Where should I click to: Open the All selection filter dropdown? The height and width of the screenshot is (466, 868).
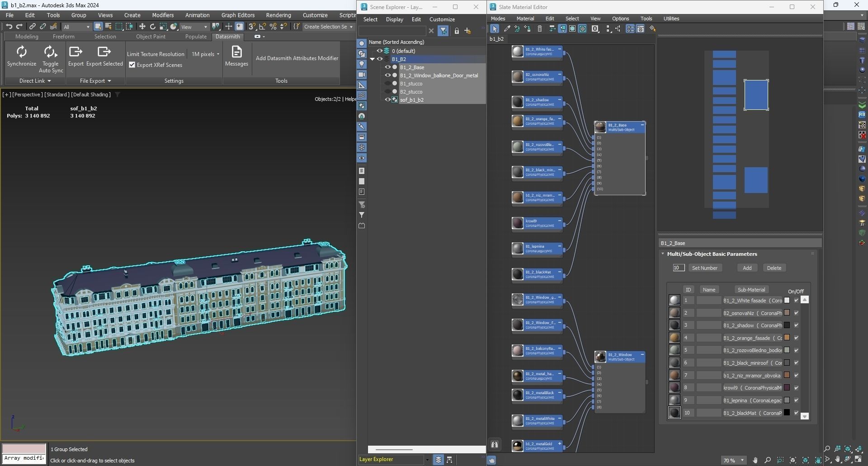76,27
